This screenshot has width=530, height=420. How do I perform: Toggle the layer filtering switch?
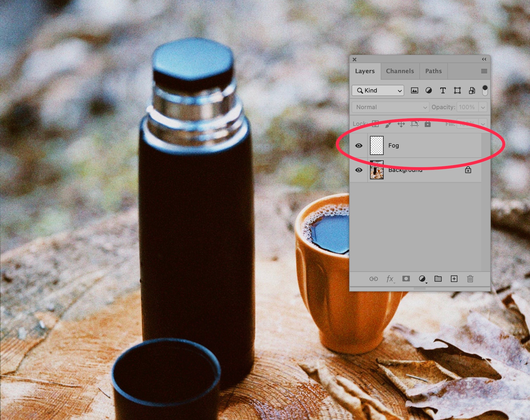(x=485, y=90)
